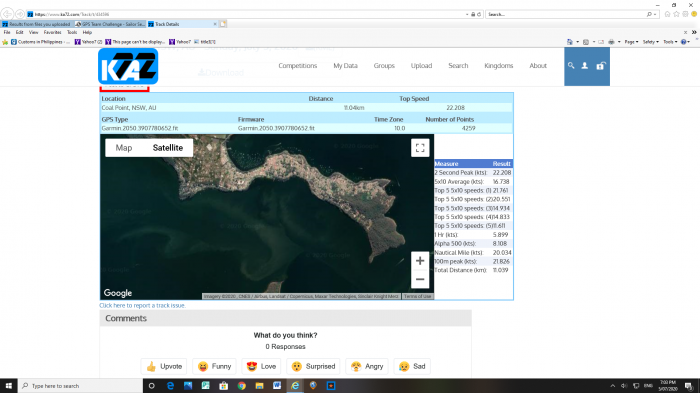Open a new browser tab
Image resolution: width=700 pixels, height=393 pixels.
click(223, 24)
